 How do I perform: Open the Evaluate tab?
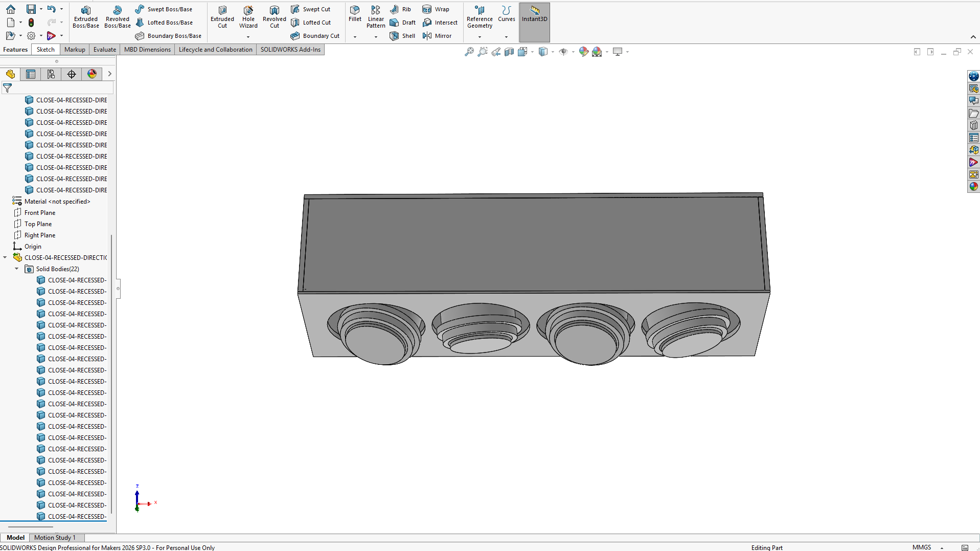click(105, 50)
